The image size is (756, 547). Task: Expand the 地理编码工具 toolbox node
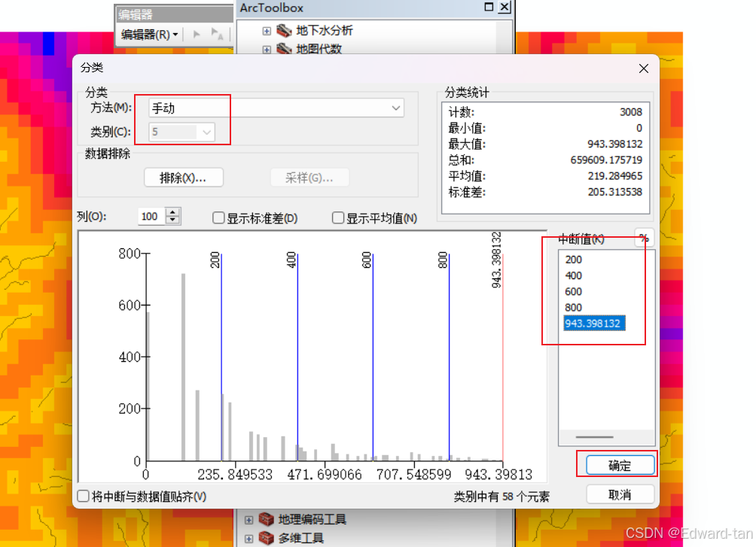pyautogui.click(x=248, y=519)
